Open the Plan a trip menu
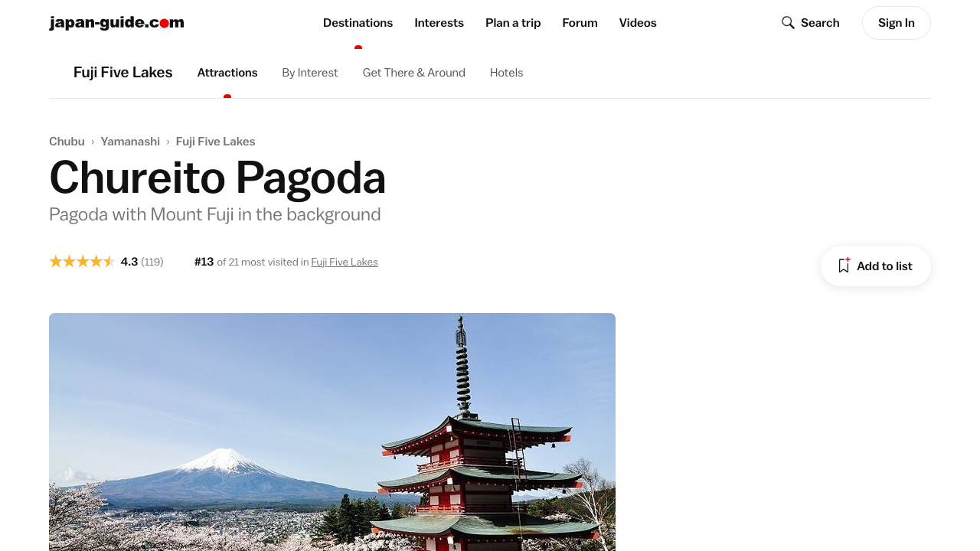The width and height of the screenshot is (980, 551). pos(513,23)
